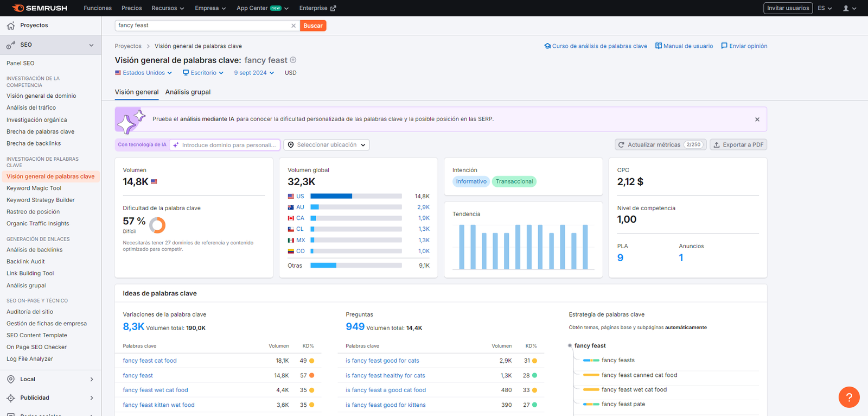This screenshot has height=416, width=868.
Task: Change country from Estados Unidos dropdown
Action: 143,73
